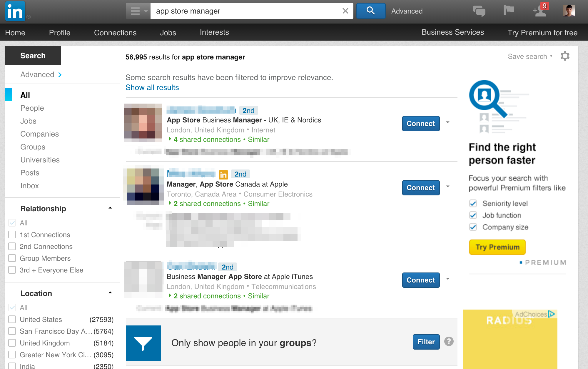
Task: Filter results by People
Action: [x=32, y=108]
